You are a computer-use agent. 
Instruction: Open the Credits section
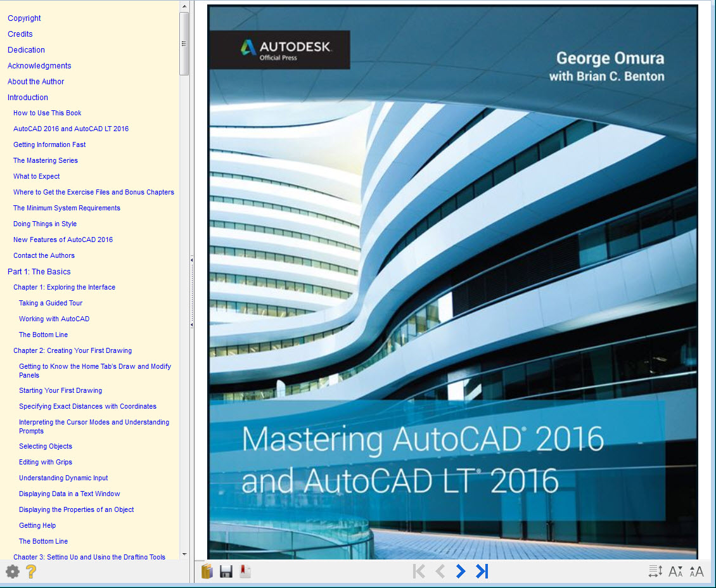(x=20, y=34)
